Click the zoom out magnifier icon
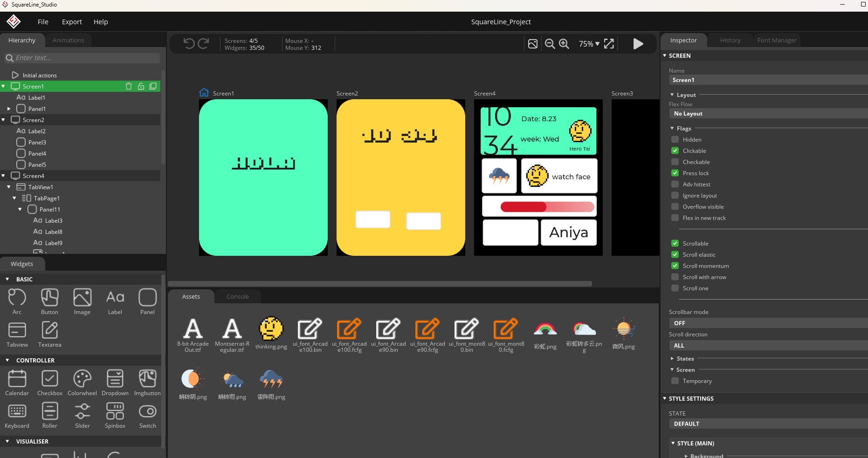 [x=550, y=44]
